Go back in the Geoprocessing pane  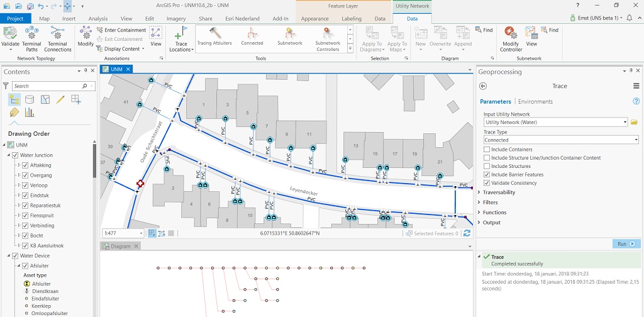[483, 86]
